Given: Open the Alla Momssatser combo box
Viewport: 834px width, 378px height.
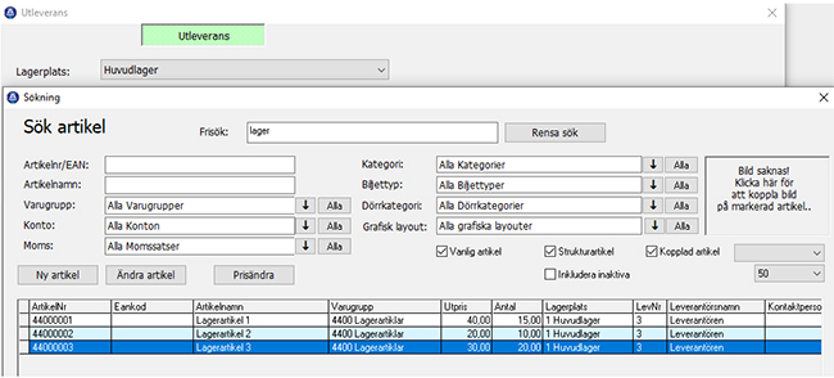Looking at the screenshot, I should pyautogui.click(x=200, y=246).
